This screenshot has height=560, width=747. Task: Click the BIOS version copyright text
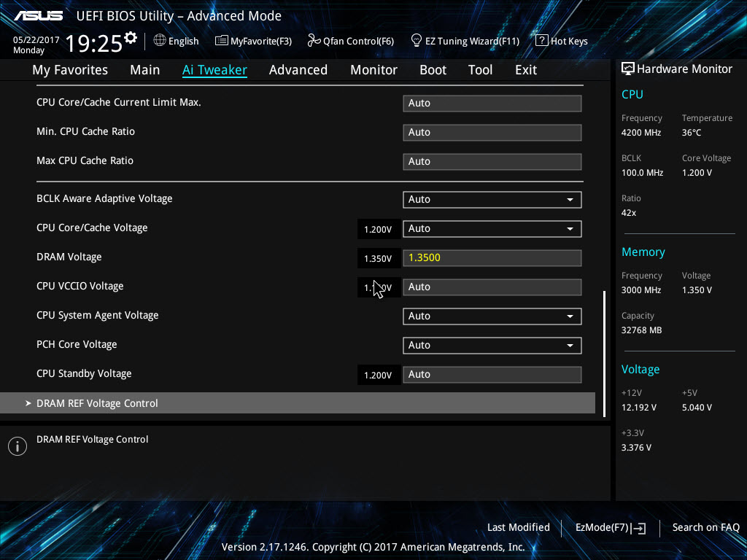[373, 547]
